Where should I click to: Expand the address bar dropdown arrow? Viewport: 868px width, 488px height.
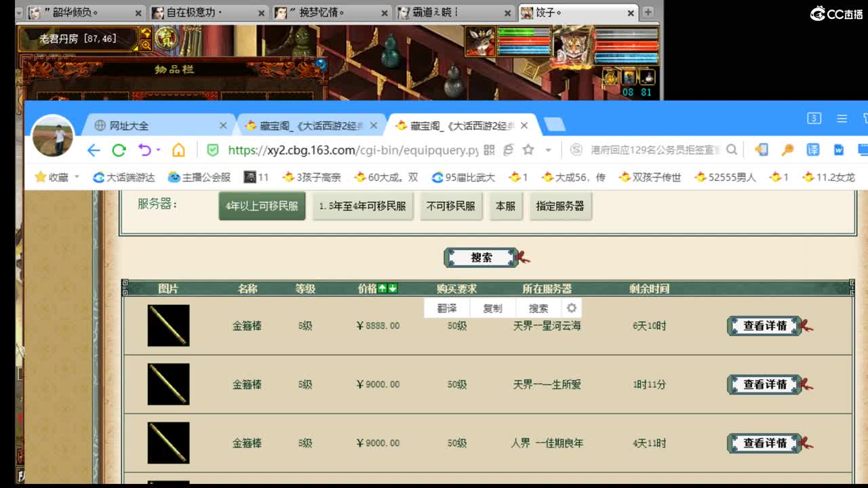coord(548,150)
